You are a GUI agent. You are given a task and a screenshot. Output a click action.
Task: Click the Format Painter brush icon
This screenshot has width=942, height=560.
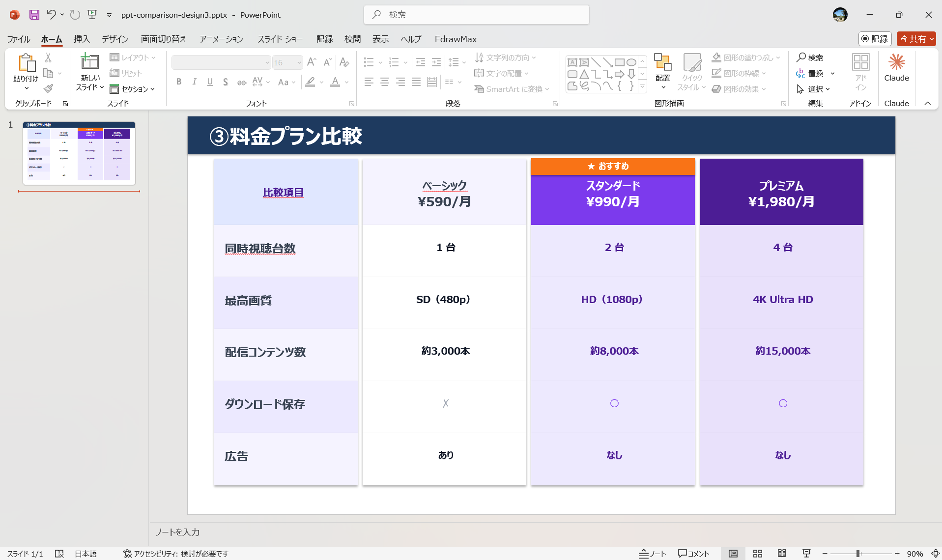pos(48,88)
